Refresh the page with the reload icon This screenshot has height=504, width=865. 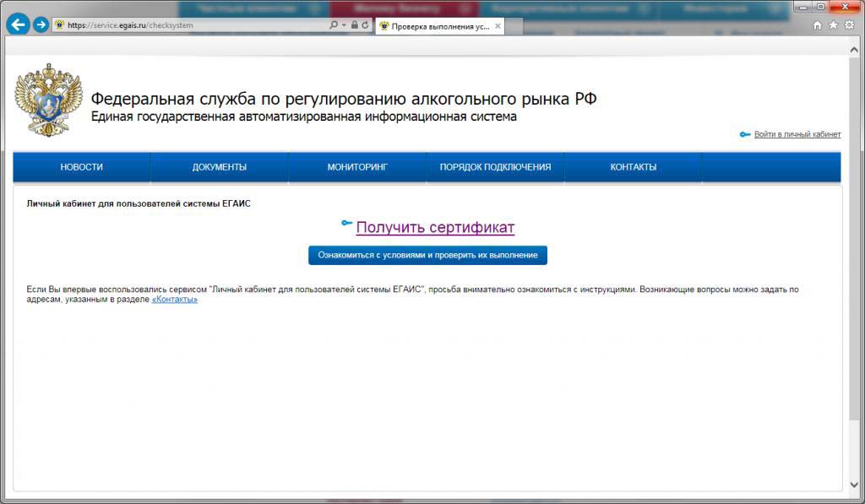(365, 25)
